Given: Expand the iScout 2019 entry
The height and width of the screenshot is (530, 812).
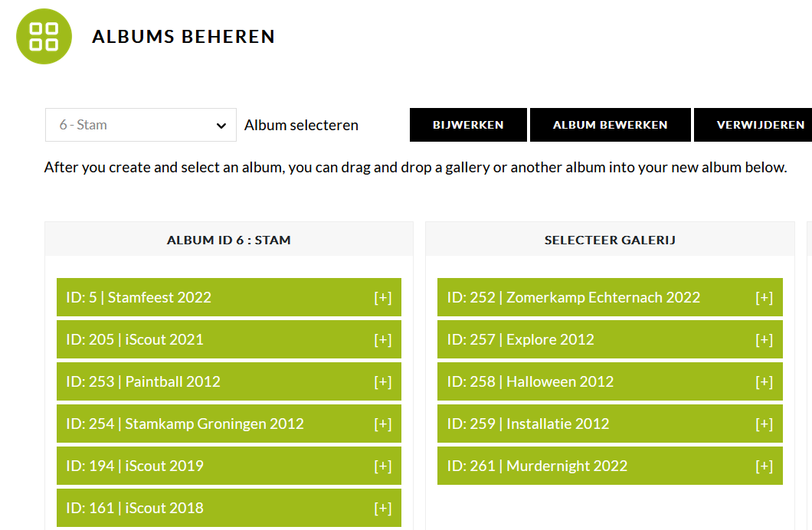Looking at the screenshot, I should [x=383, y=466].
